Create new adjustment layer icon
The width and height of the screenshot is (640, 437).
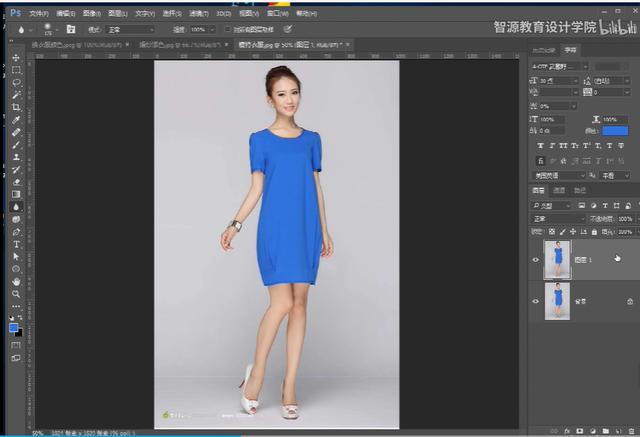tap(592, 431)
